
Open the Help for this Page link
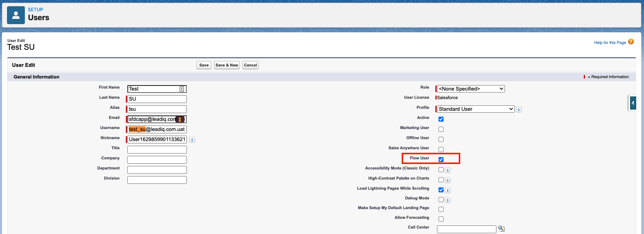[610, 43]
